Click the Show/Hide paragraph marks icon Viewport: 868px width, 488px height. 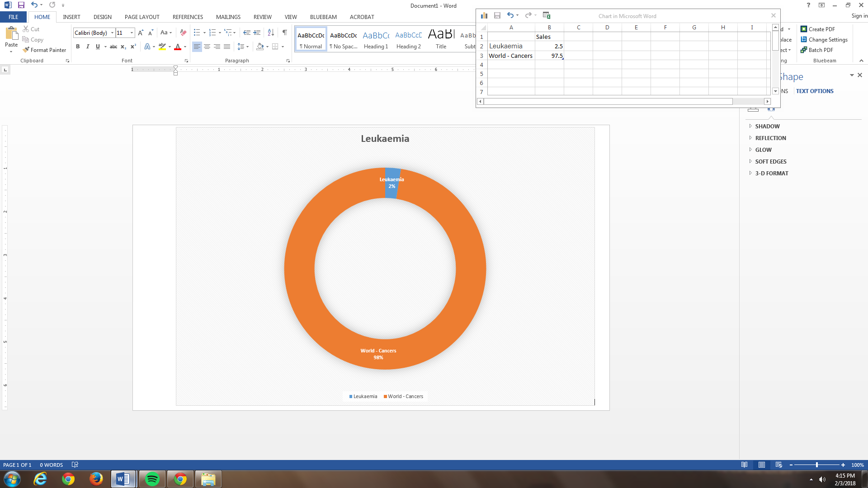pyautogui.click(x=284, y=33)
